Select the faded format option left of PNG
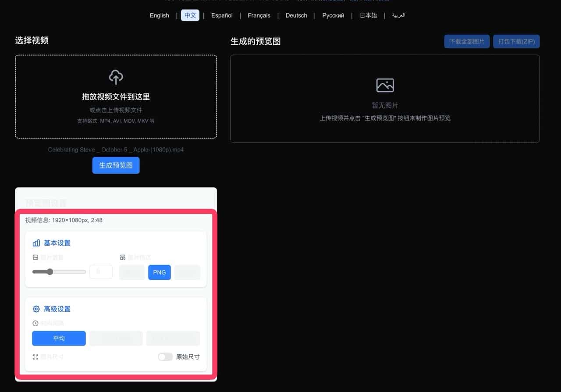Viewport: 561px width, 392px height. (132, 272)
